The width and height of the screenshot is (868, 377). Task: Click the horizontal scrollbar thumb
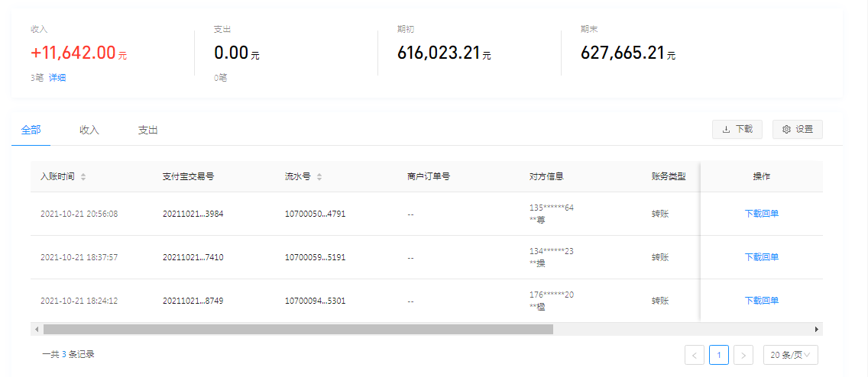click(298, 329)
